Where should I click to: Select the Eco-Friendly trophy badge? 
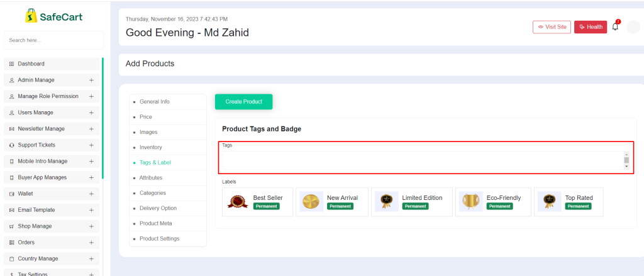click(x=470, y=202)
